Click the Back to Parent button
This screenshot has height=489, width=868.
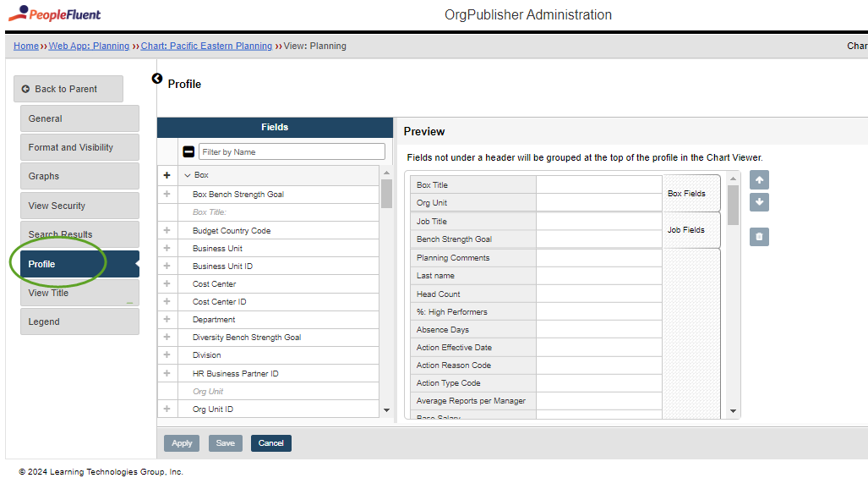[68, 88]
